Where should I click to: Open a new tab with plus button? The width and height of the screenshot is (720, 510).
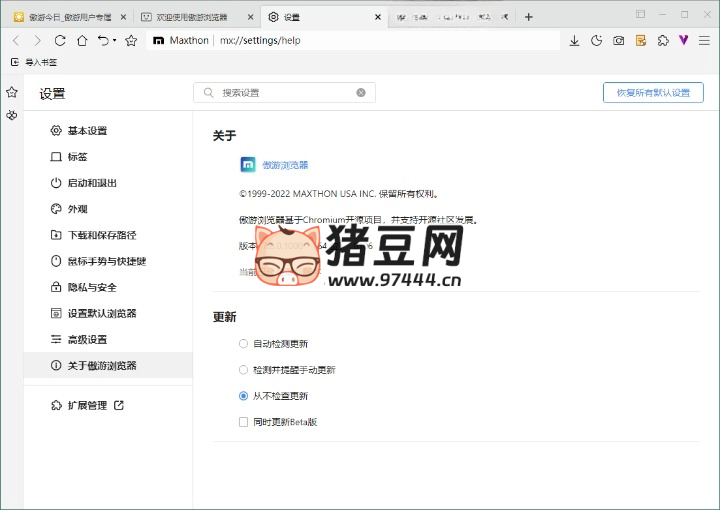529,17
